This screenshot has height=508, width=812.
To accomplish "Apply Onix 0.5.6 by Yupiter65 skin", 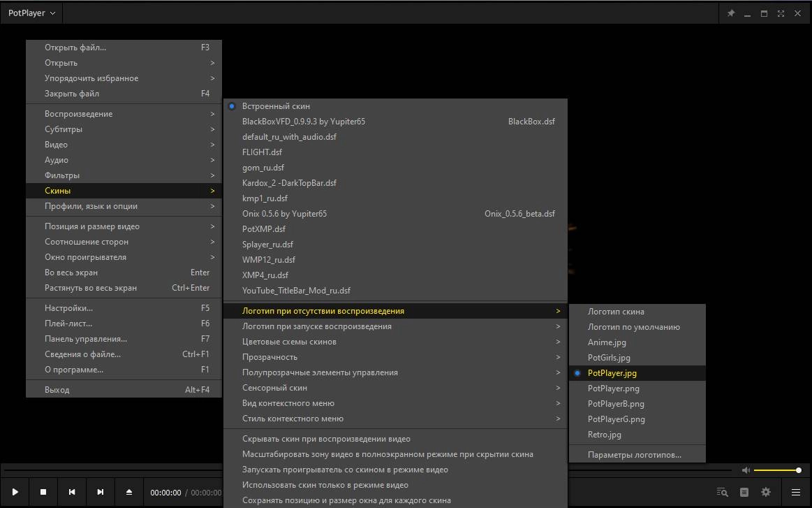I will (x=396, y=214).
